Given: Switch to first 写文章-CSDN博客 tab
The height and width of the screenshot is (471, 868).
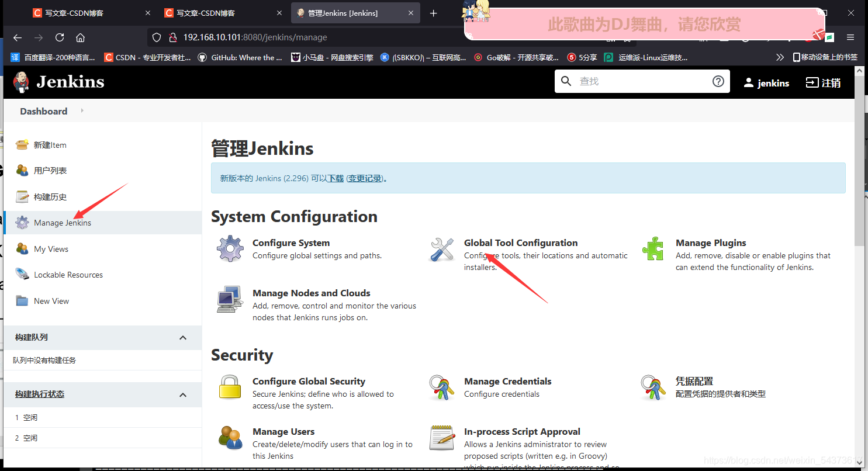Looking at the screenshot, I should [93, 13].
